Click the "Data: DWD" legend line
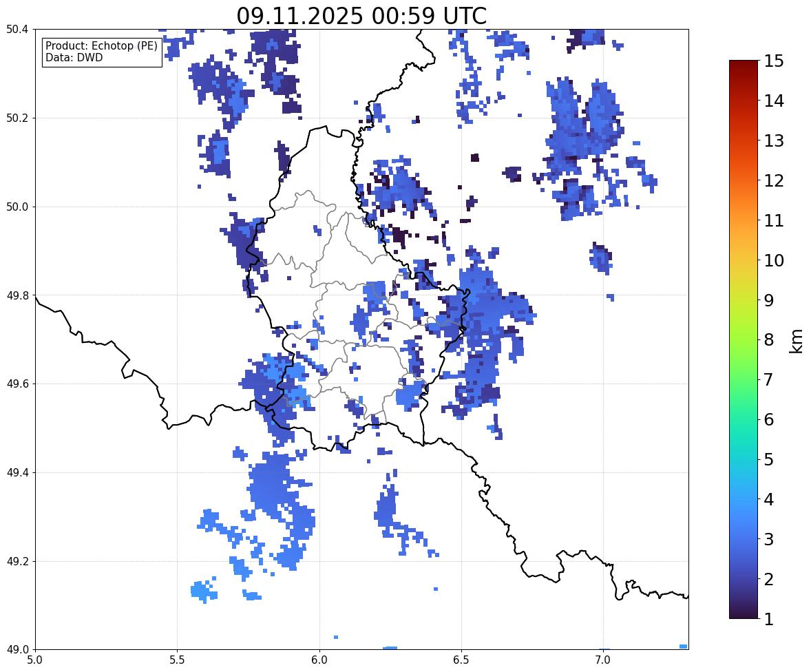This screenshot has height=672, width=811. (74, 57)
